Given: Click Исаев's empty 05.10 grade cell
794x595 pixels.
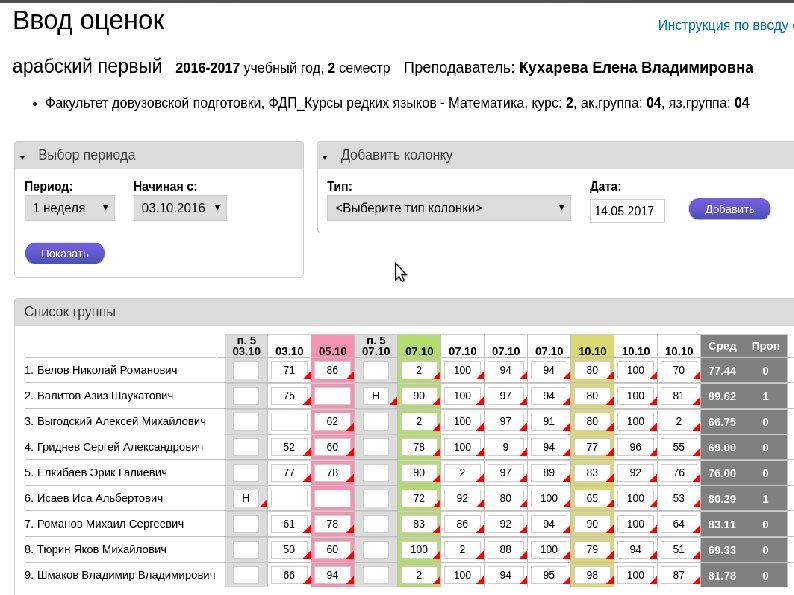Looking at the screenshot, I should tap(333, 498).
